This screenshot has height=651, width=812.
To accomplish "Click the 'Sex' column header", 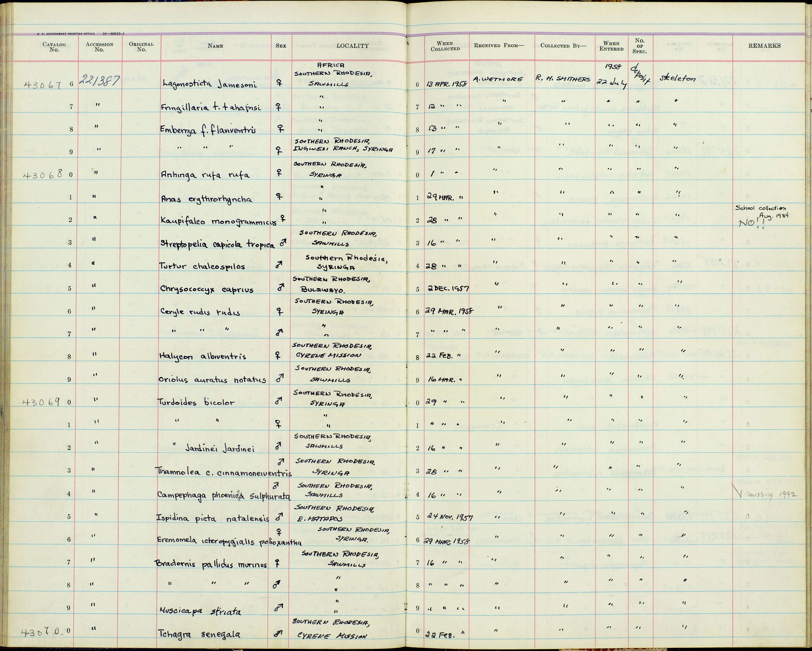I will (281, 46).
